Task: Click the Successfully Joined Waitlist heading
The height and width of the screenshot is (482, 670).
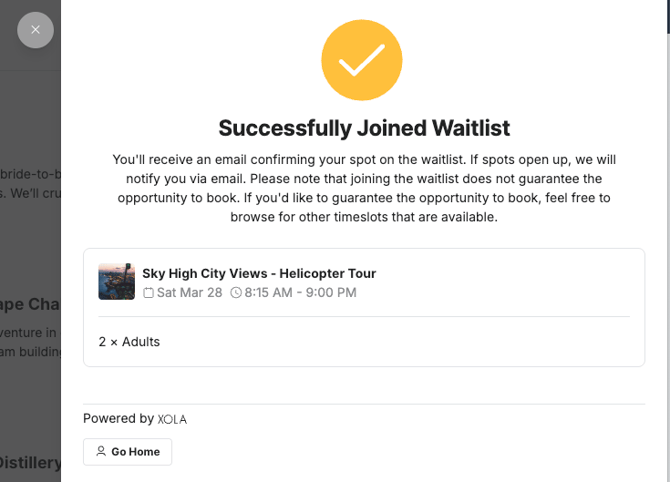Action: point(364,128)
